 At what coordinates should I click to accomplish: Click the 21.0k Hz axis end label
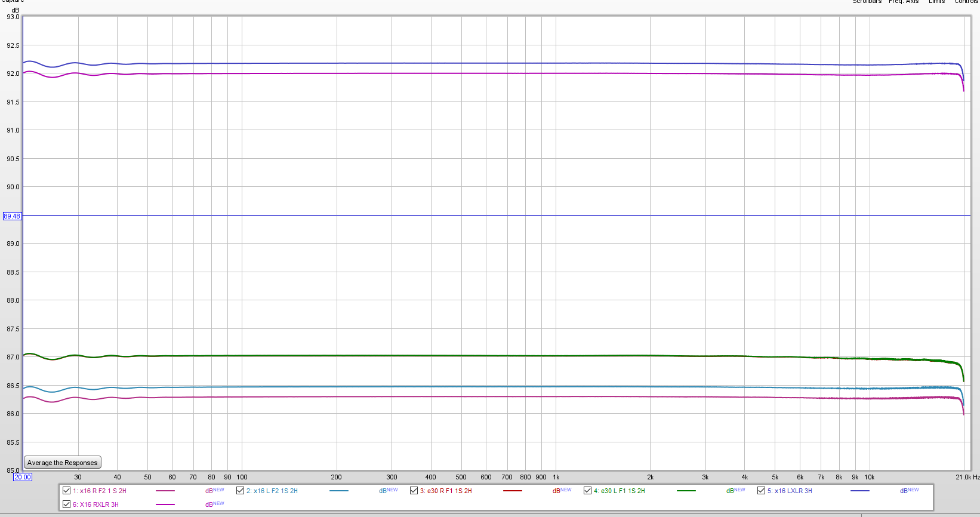tap(967, 477)
